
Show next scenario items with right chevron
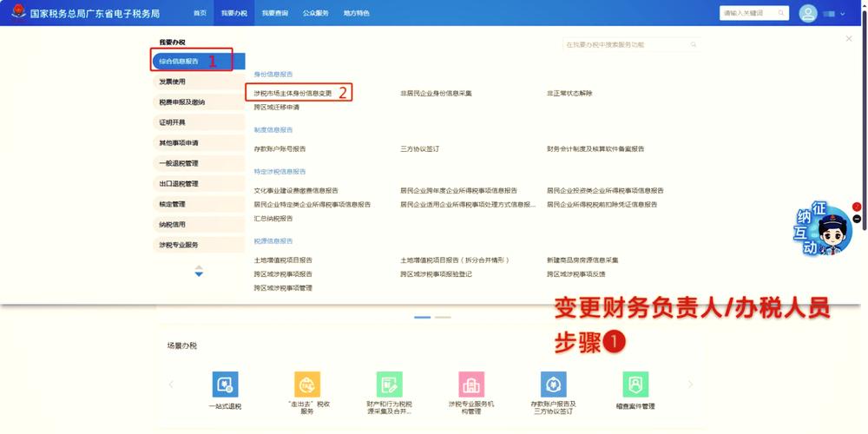pos(690,384)
